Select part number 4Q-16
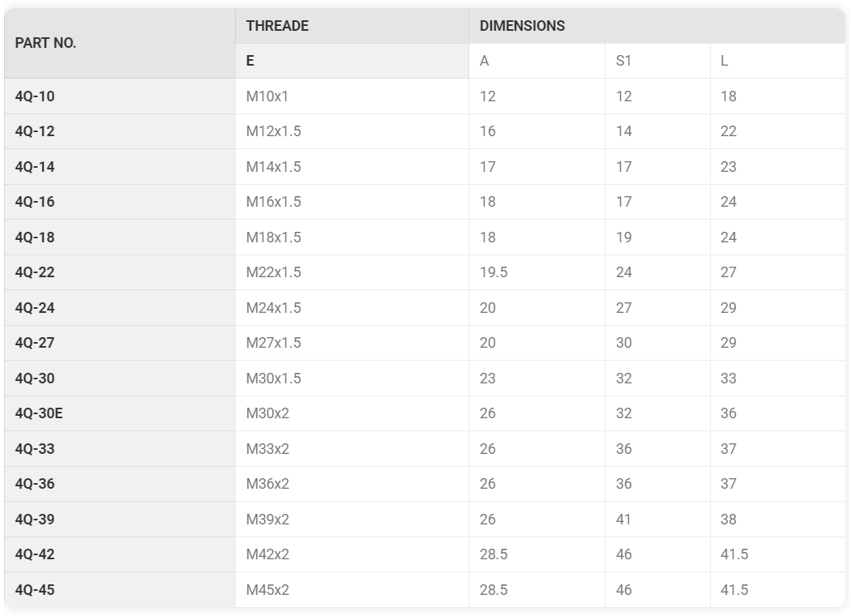This screenshot has height=616, width=851. [35, 202]
